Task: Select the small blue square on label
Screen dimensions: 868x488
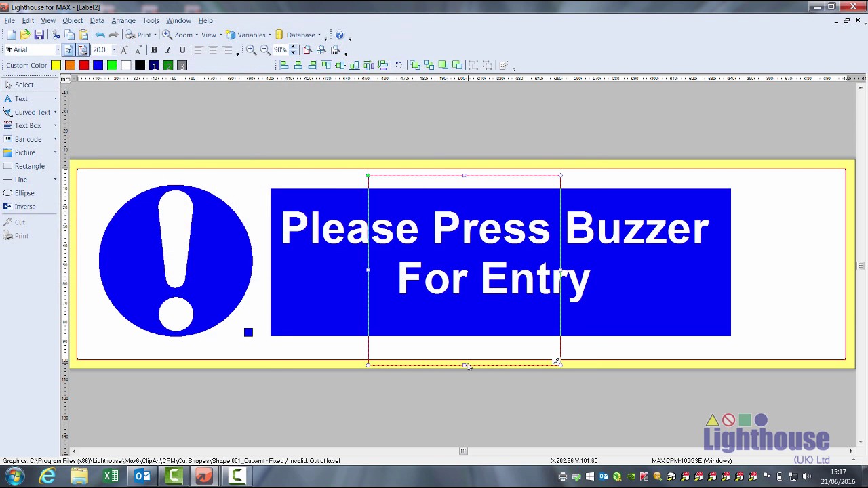Action: [x=248, y=332]
